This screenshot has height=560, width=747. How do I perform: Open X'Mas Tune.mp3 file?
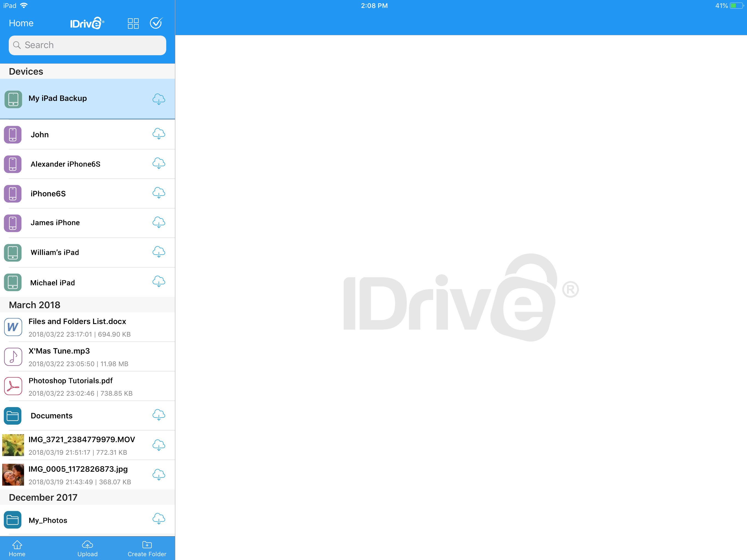87,357
